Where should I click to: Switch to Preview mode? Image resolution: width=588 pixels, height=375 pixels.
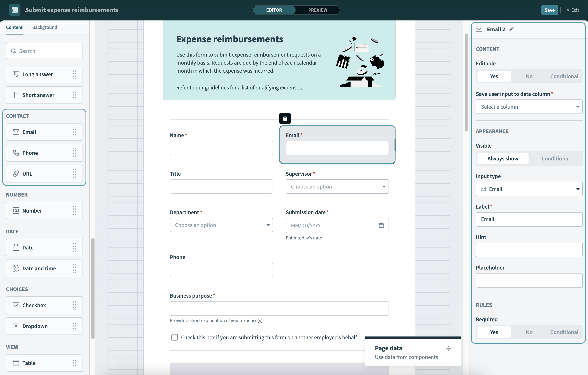click(318, 9)
